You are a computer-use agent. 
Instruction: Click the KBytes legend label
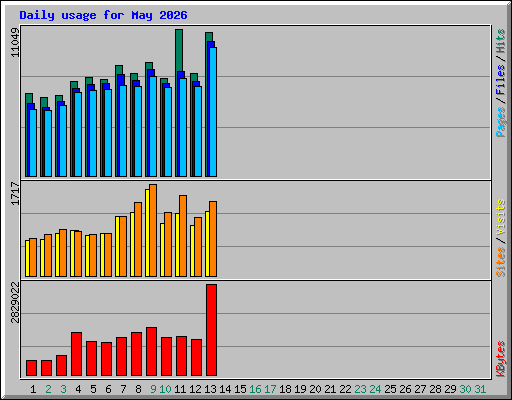(x=501, y=359)
